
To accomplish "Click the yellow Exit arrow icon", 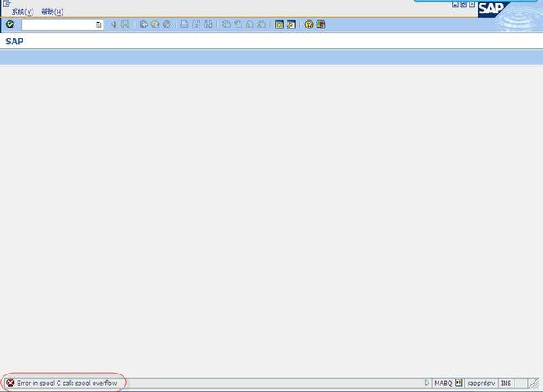I will point(155,24).
